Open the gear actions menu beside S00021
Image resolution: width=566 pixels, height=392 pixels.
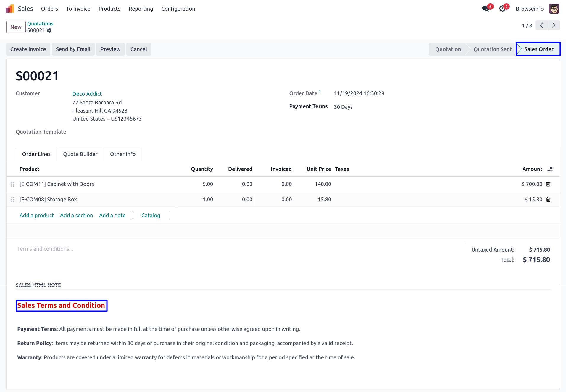tap(49, 30)
